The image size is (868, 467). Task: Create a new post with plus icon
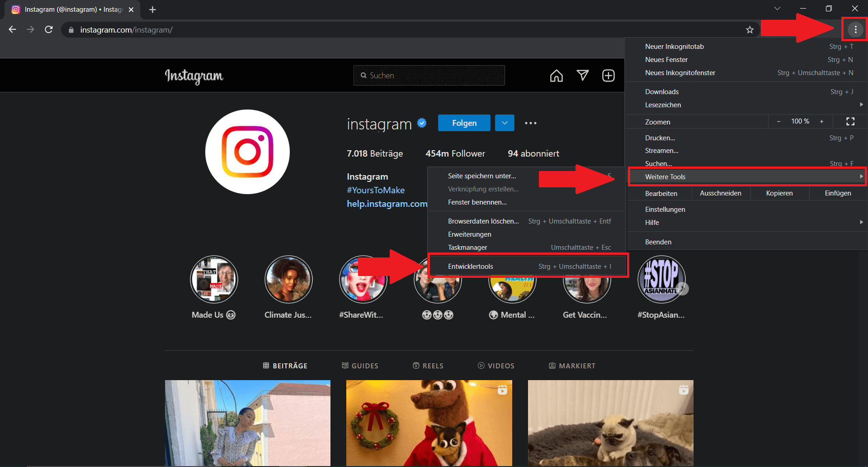click(x=608, y=76)
